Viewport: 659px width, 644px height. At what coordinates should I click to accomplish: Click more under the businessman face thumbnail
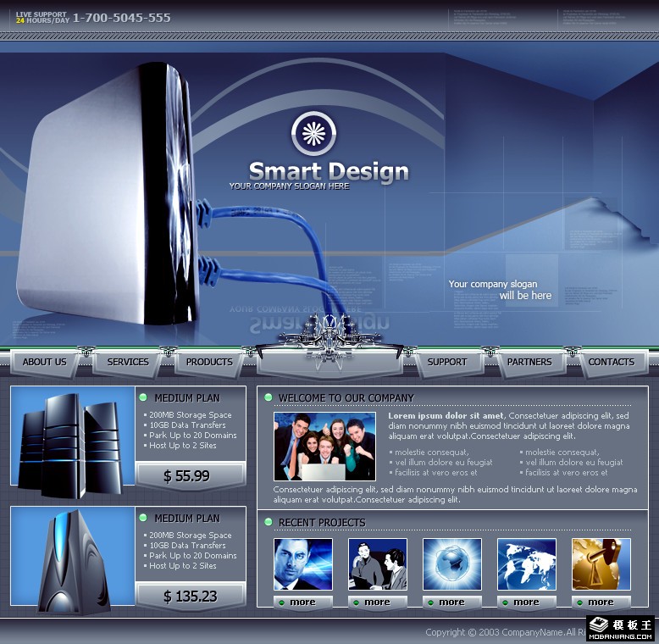coord(302,602)
